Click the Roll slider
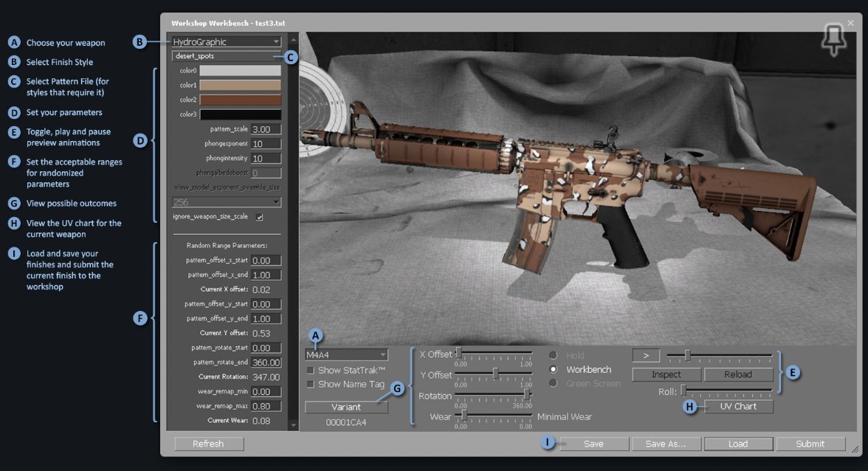This screenshot has width=868, height=471. tap(726, 391)
